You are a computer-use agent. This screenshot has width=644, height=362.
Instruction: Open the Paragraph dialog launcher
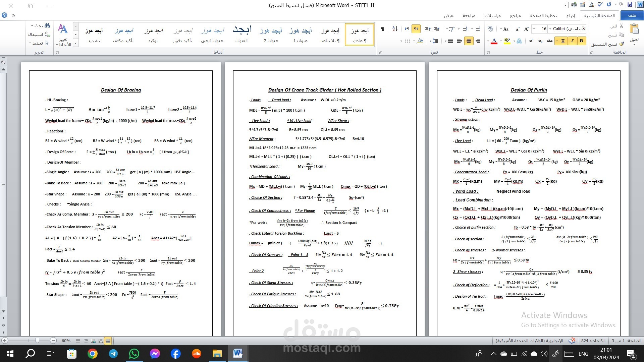tap(380, 52)
